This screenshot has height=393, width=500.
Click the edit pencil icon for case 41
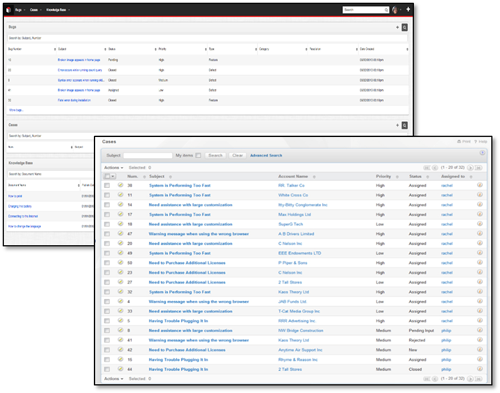[120, 340]
